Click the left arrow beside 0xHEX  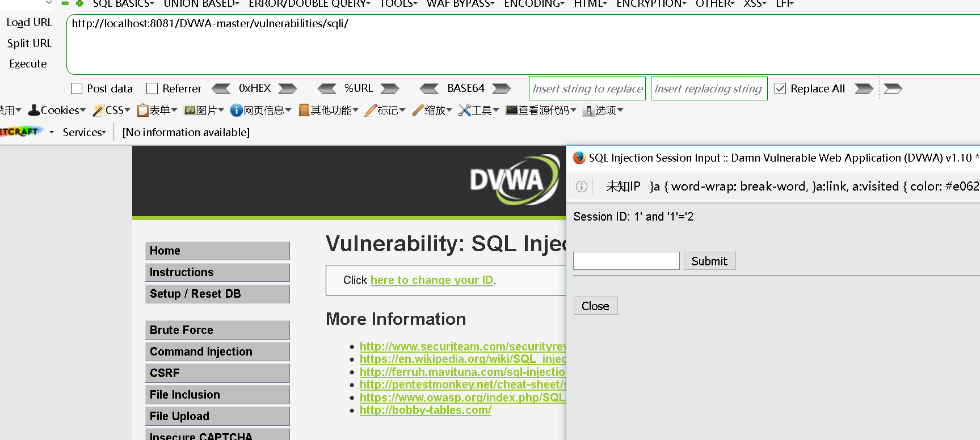tap(221, 88)
